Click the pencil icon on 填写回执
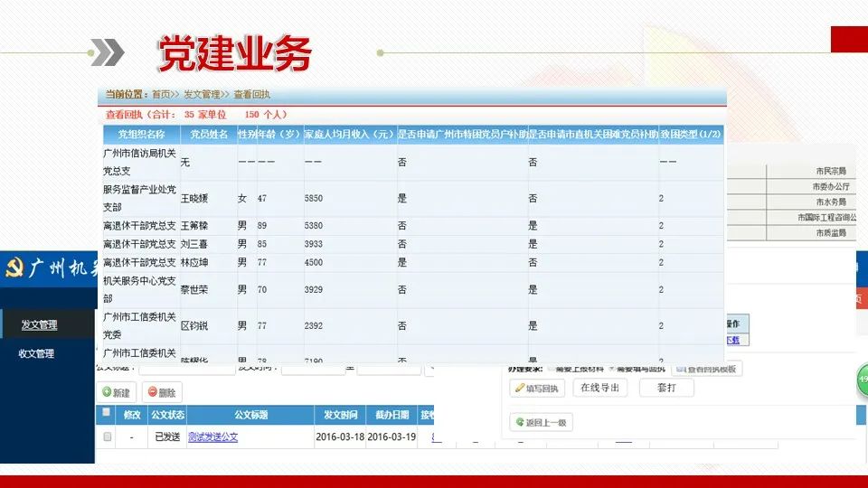 point(519,388)
